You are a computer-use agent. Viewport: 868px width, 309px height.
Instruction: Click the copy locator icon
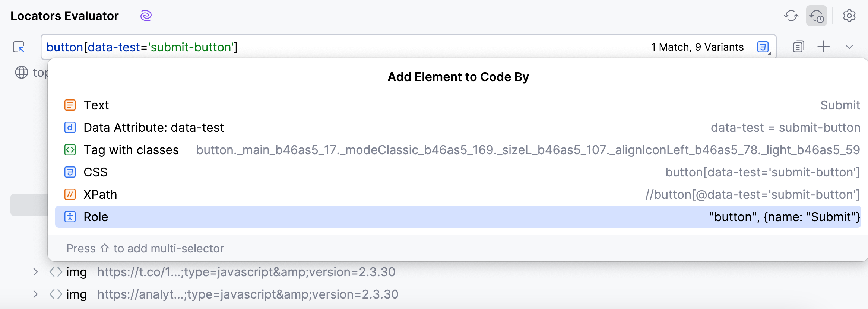(x=798, y=47)
